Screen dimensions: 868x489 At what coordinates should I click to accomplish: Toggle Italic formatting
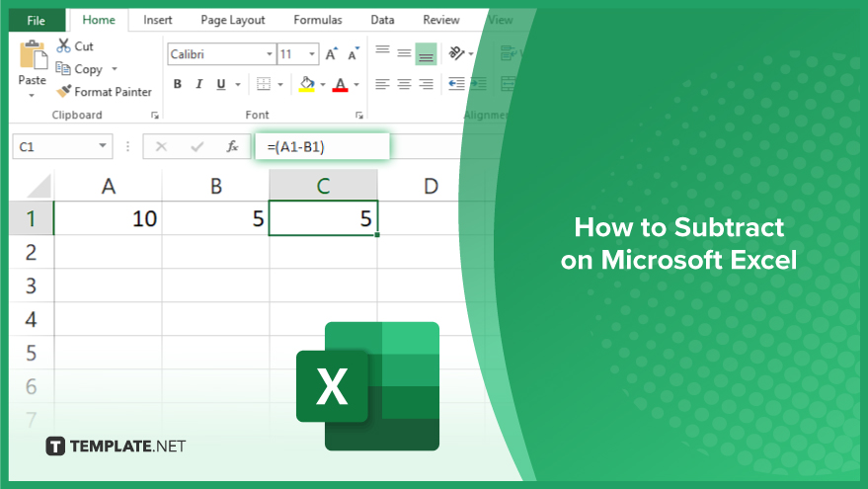tap(198, 84)
